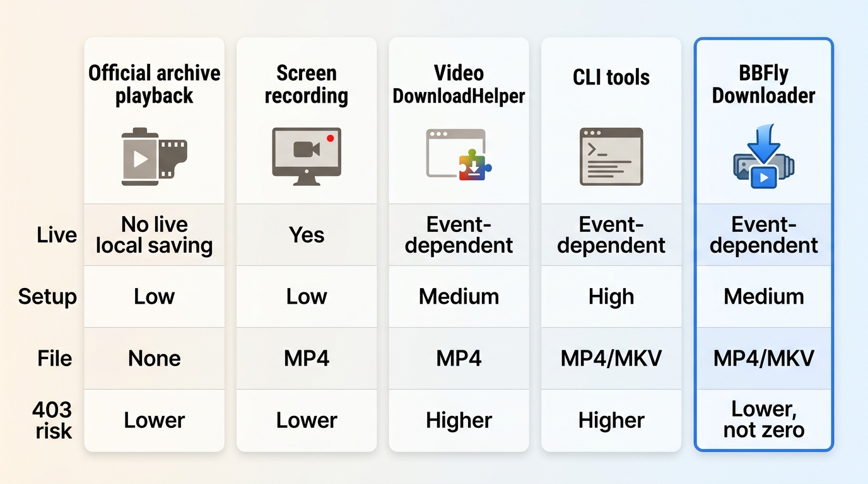Click "High" setup cell for CLI tools
The image size is (868, 484).
click(611, 297)
